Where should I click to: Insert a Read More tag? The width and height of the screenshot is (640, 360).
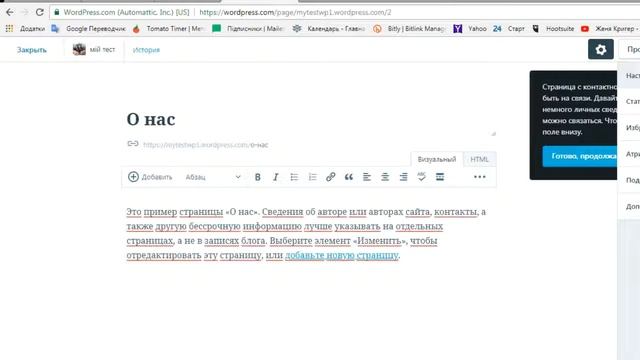tap(440, 177)
